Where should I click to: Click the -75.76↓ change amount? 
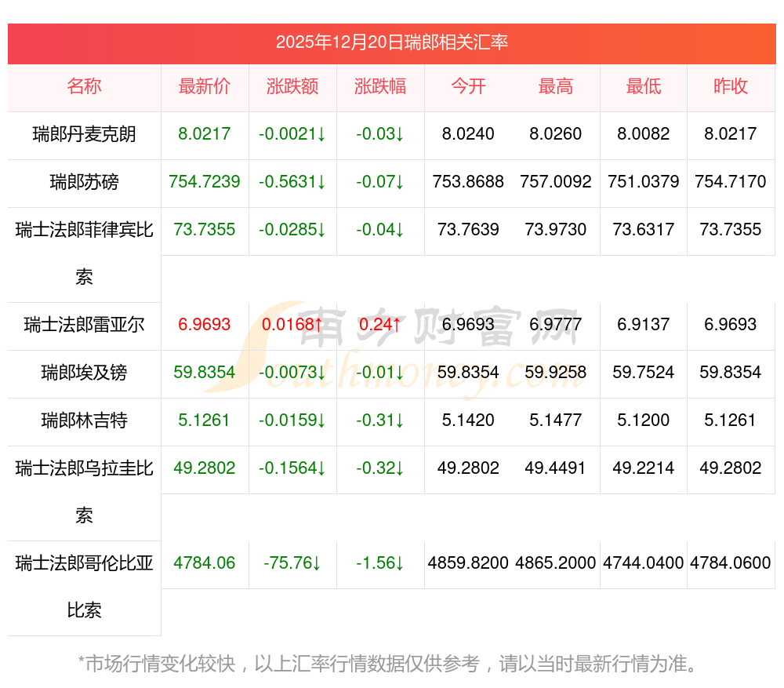pyautogui.click(x=292, y=562)
